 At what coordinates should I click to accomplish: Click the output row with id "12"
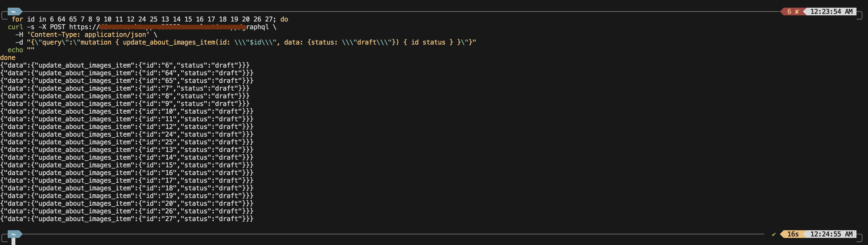point(127,127)
